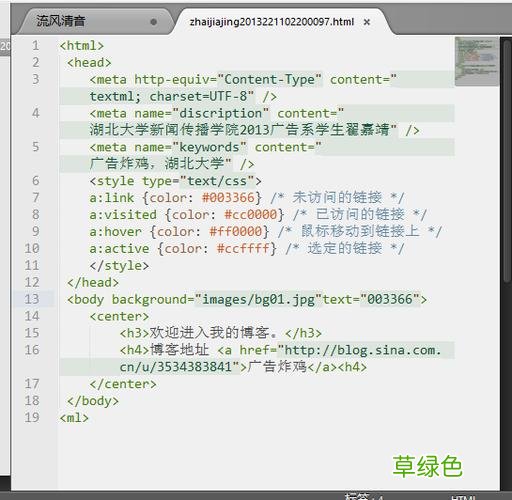
Task: Click the <head> tag on line 2
Action: tap(89, 63)
